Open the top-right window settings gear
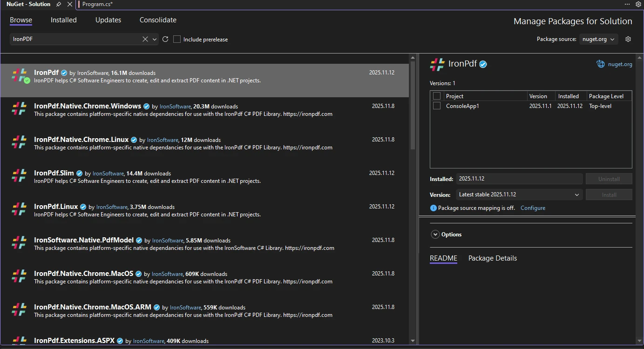The height and width of the screenshot is (349, 644). (638, 4)
